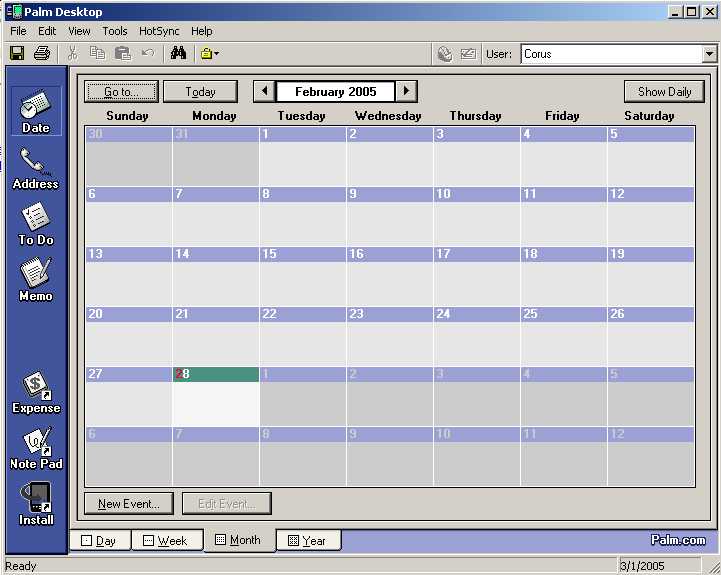Select the February 27 day cell

tap(129, 397)
